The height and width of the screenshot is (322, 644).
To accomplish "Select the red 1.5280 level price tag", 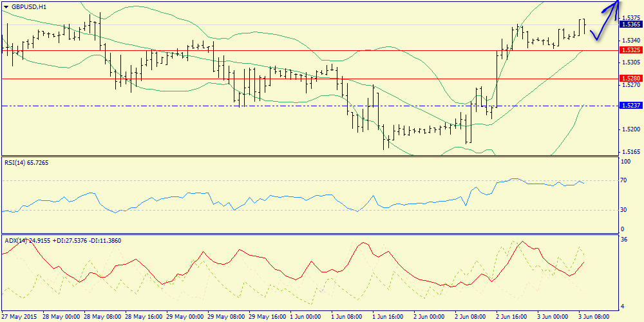I will coord(630,79).
